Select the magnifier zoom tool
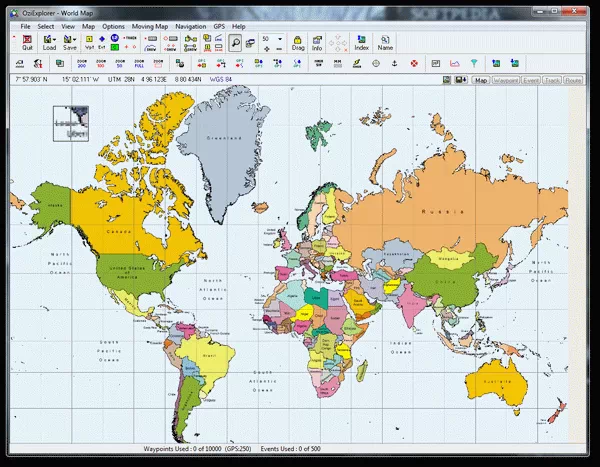Screen dimensions: 600x467 coord(235,42)
